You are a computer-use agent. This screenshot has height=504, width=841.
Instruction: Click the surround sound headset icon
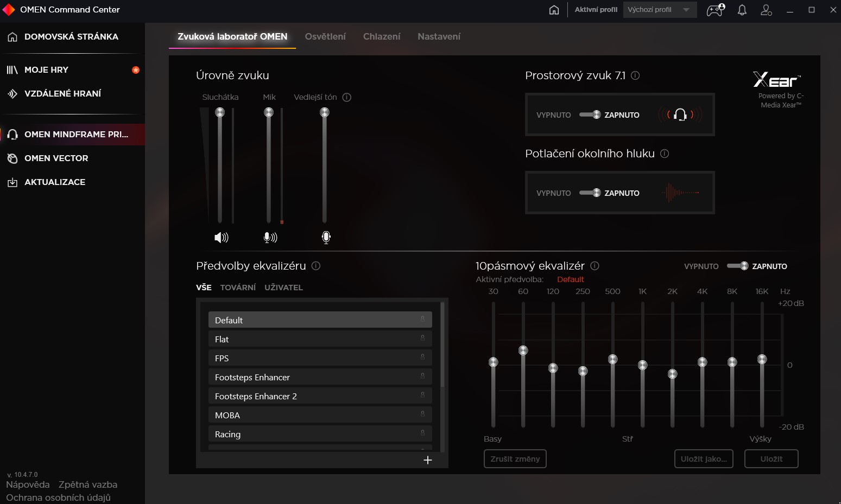pyautogui.click(x=680, y=114)
